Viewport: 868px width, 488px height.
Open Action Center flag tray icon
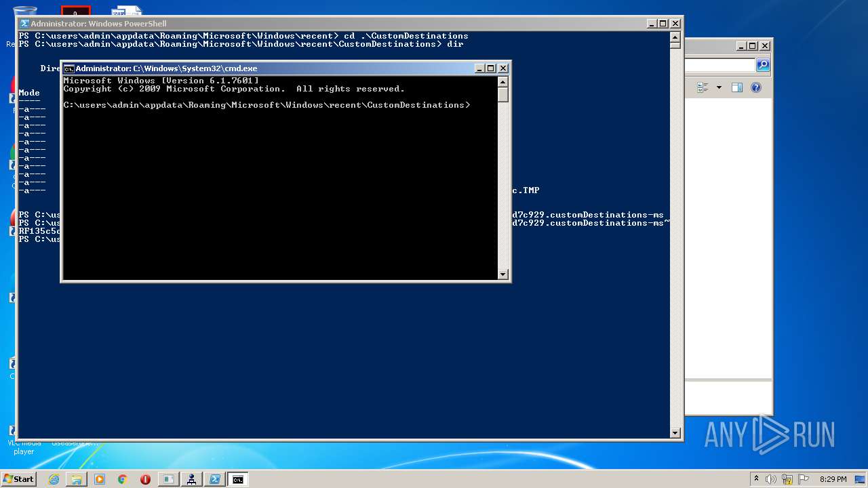pyautogui.click(x=804, y=479)
